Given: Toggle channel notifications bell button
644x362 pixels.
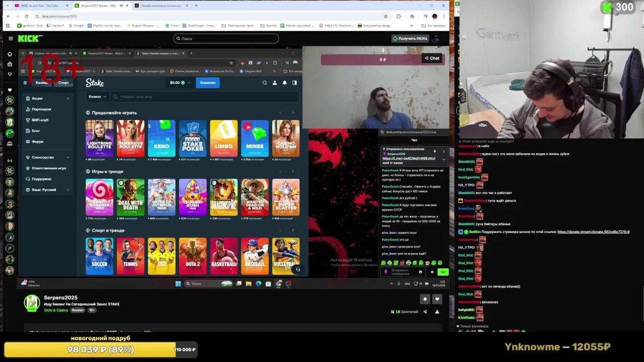Looking at the screenshot, I should [425, 299].
